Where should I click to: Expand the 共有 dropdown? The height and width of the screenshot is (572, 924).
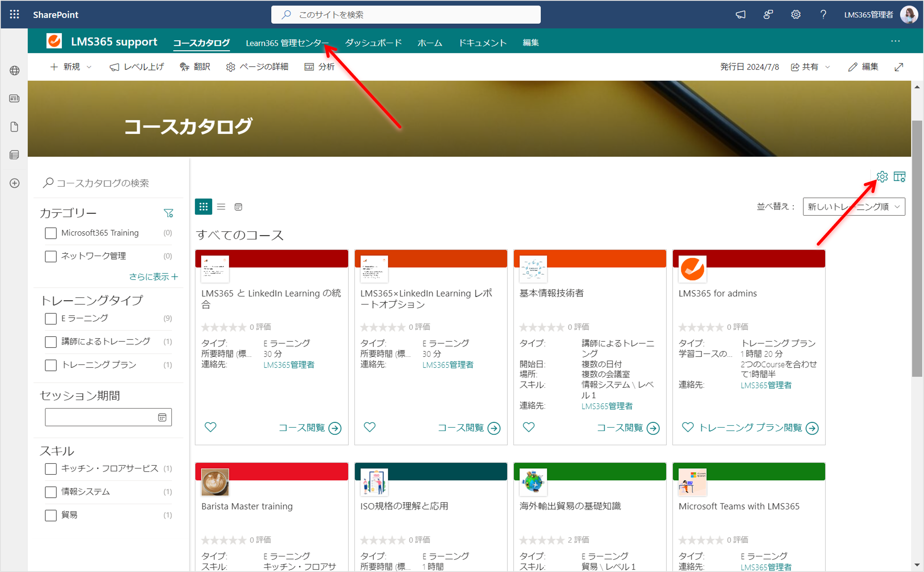click(x=827, y=67)
